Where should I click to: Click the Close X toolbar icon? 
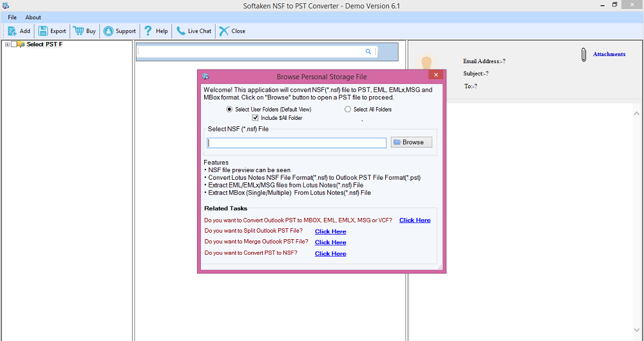coord(224,31)
